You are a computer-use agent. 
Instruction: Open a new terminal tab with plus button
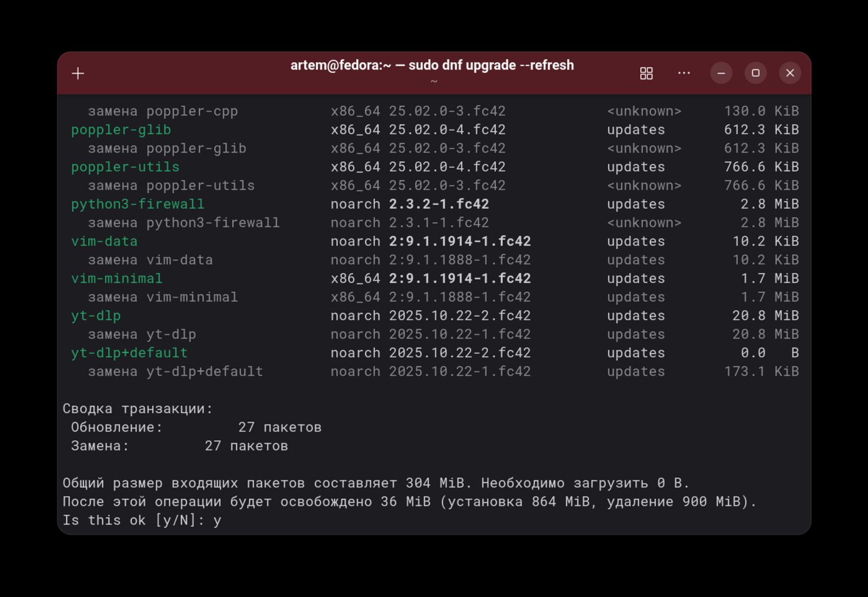78,73
